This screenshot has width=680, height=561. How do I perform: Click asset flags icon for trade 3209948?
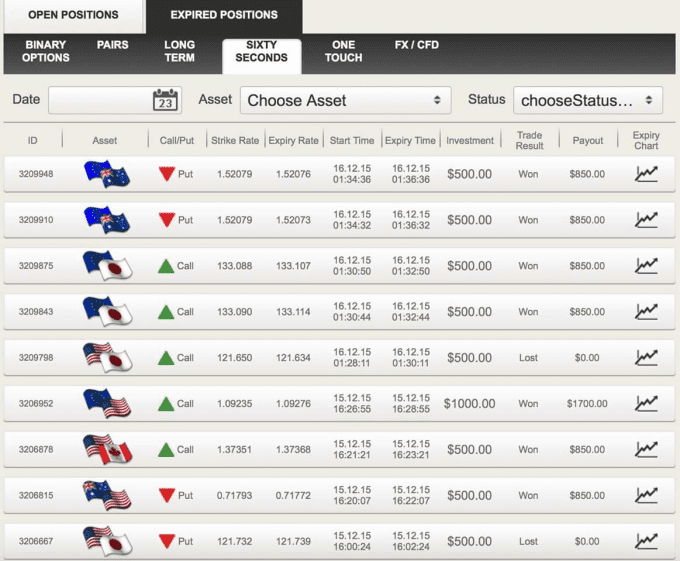(x=107, y=174)
